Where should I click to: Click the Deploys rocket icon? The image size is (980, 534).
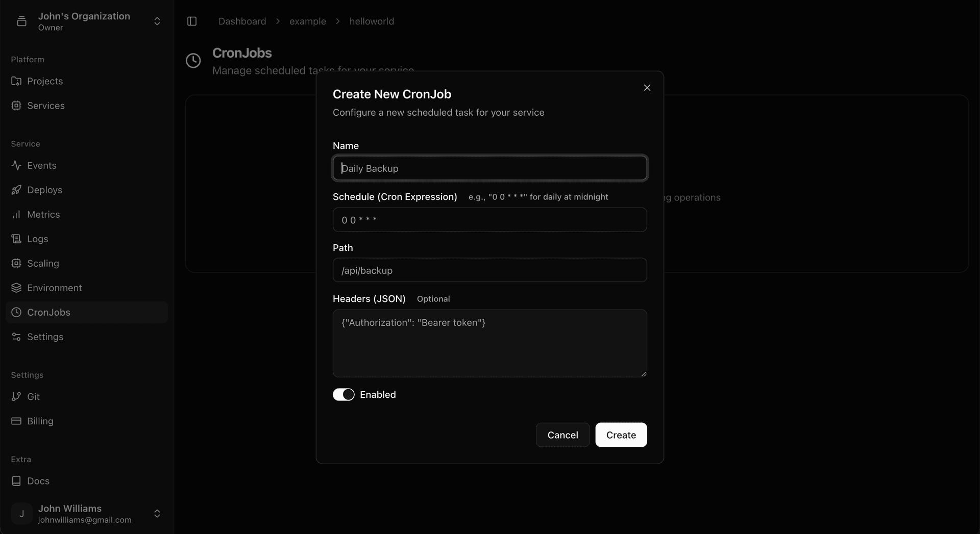click(x=16, y=190)
